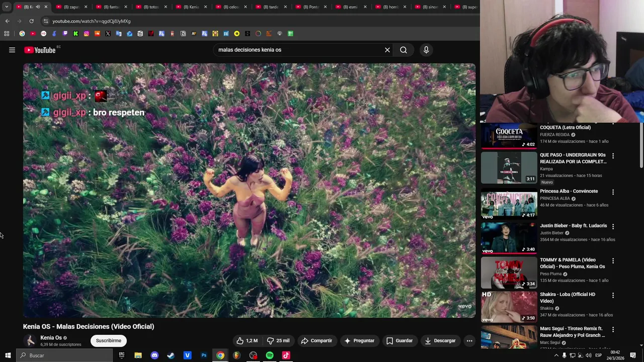The image size is (644, 362).
Task: Open Shakira - Loba thumbnail
Action: coord(509,306)
